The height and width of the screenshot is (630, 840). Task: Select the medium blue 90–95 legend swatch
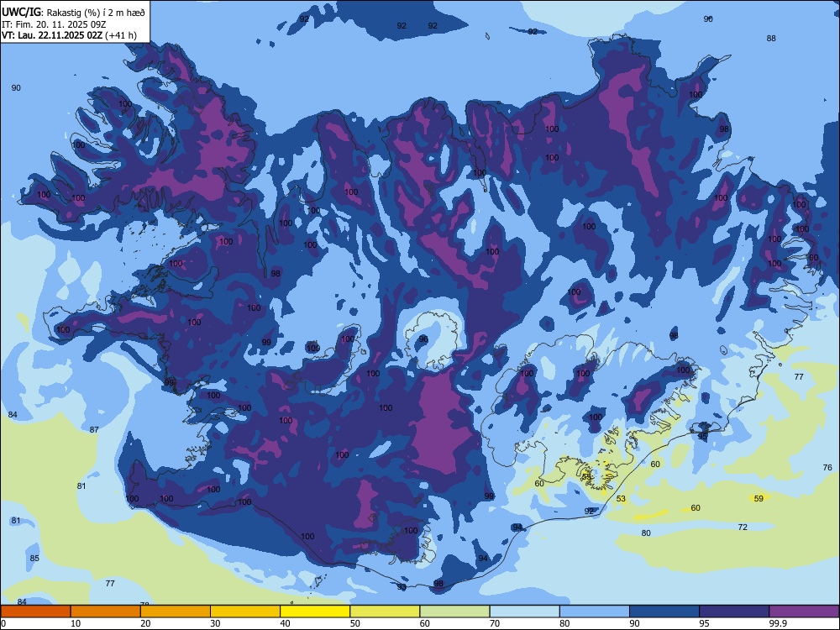(664, 612)
